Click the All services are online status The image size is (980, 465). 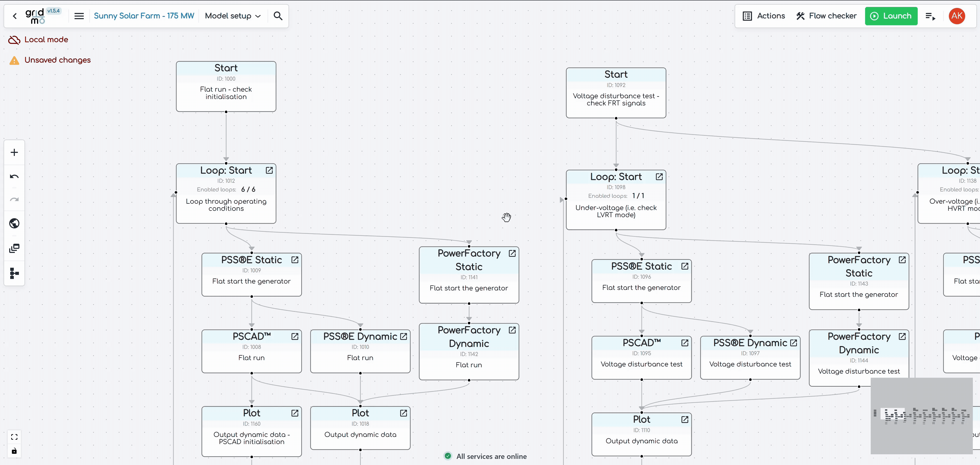485,456
